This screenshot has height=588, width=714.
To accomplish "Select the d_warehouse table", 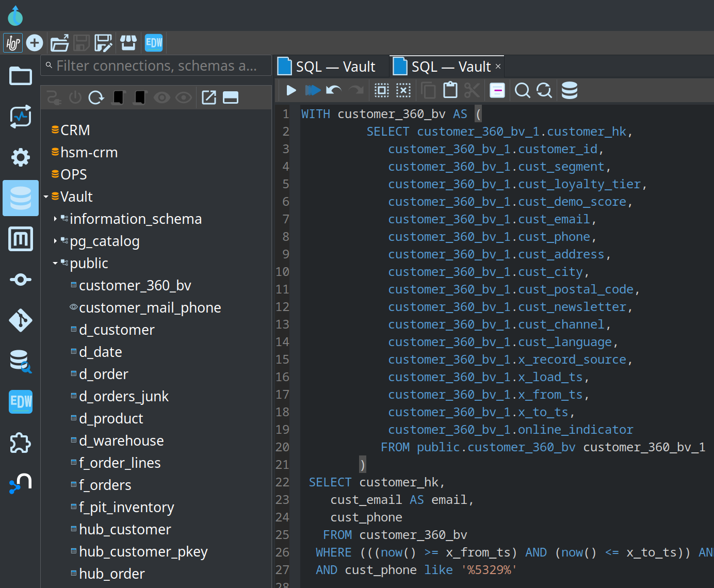I will pos(121,440).
